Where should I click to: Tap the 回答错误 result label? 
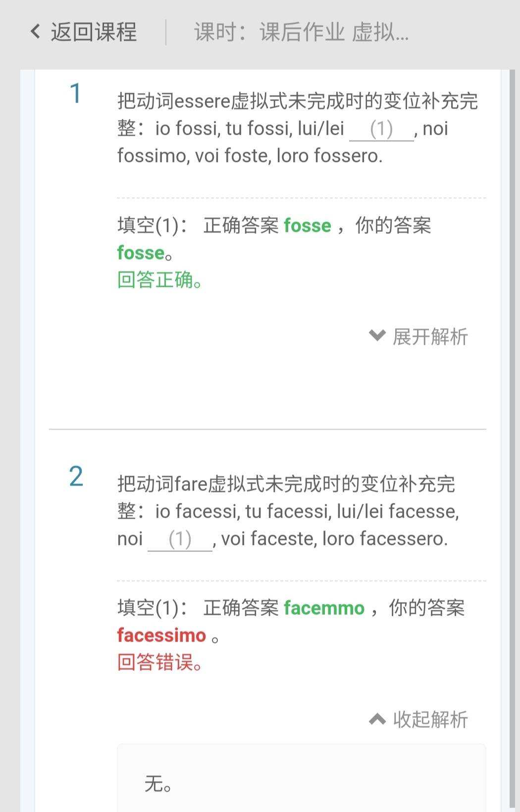tap(159, 662)
